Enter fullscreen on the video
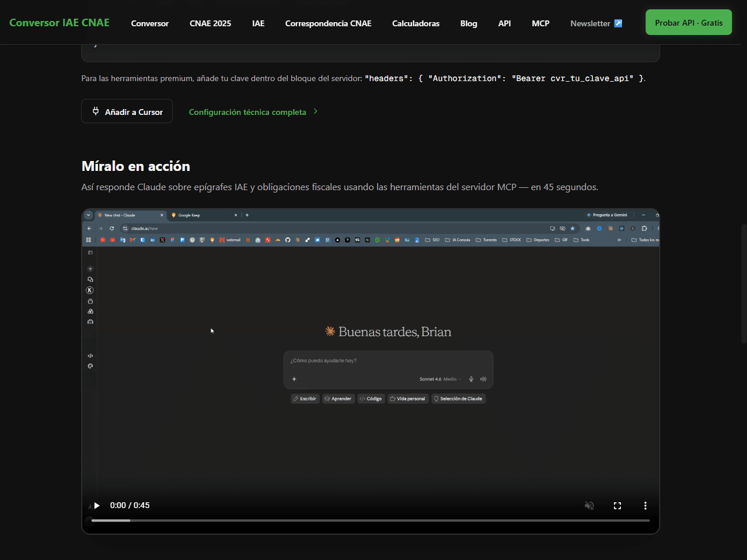The height and width of the screenshot is (560, 747). [617, 506]
